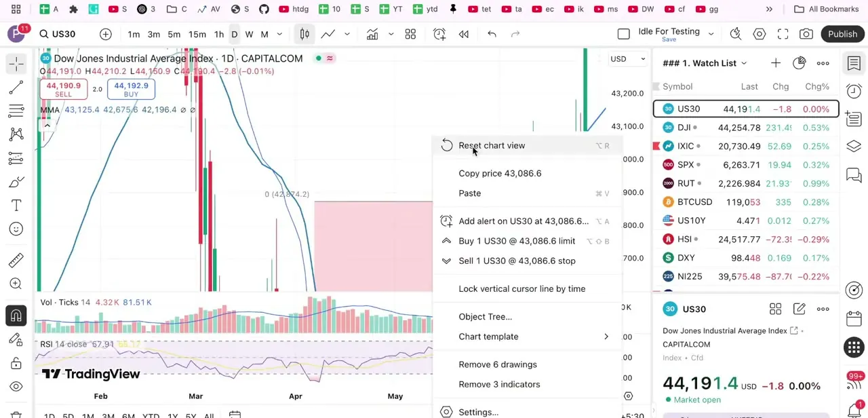Choose Add alert on US30
Viewport: 868px width, 418px height.
tap(528, 221)
